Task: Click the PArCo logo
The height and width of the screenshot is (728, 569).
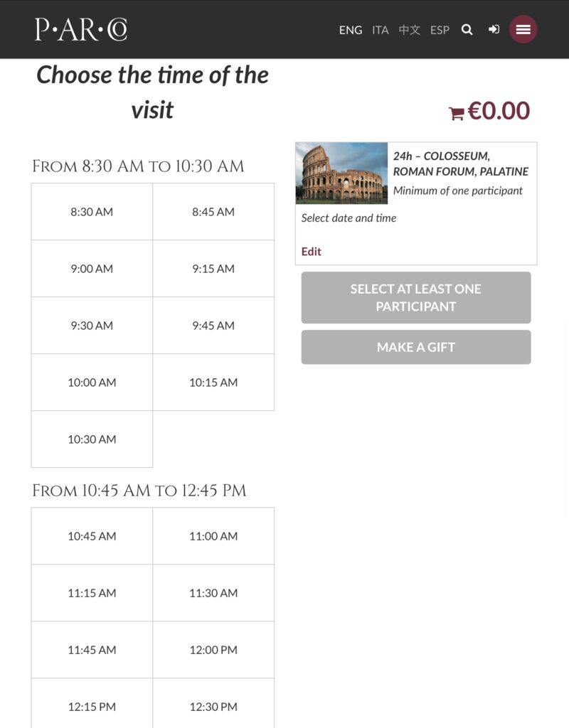Action: 81,29
